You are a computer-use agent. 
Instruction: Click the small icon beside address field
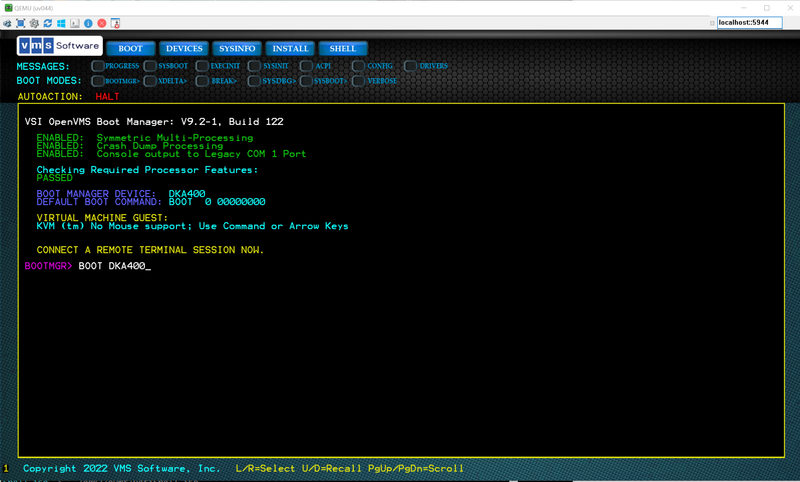point(712,23)
